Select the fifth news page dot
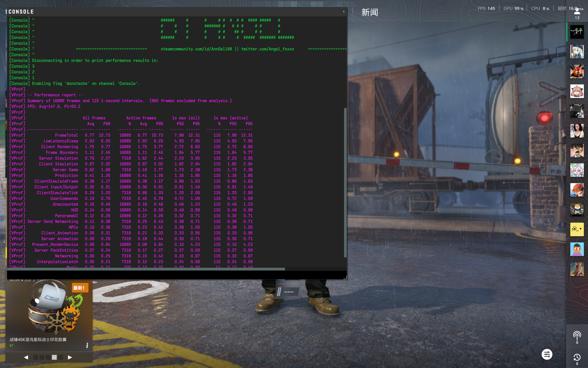This screenshot has height=368, width=588. [x=60, y=357]
